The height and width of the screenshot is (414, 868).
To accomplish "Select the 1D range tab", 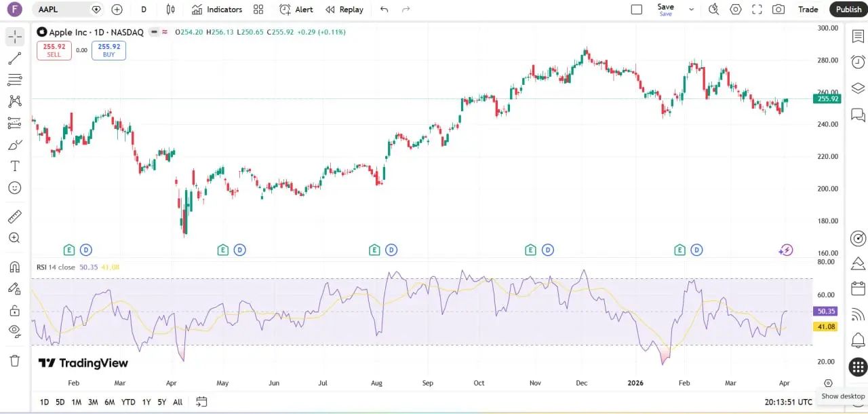I will pos(44,402).
